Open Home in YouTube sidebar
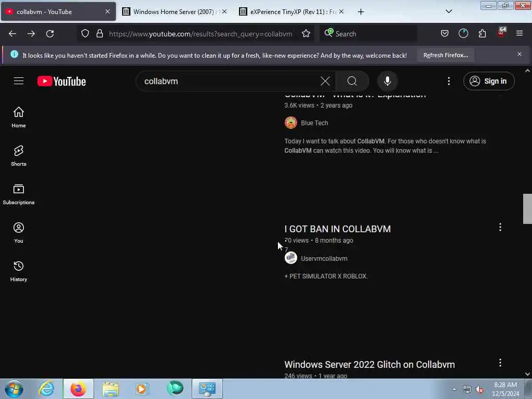The image size is (532, 399). tap(19, 117)
